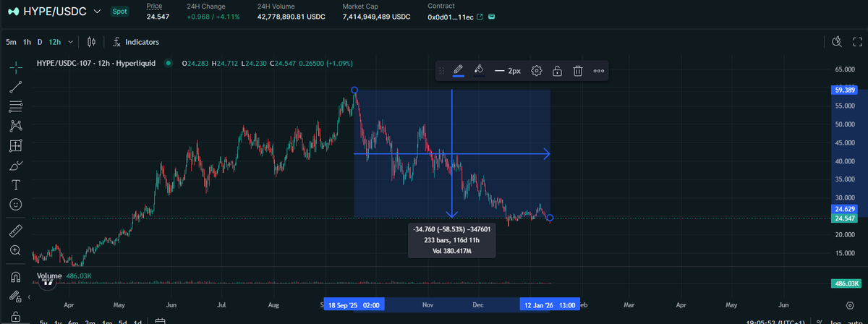Image resolution: width=868 pixels, height=324 pixels.
Task: Open contract address in explorer via link icon
Action: [479, 16]
